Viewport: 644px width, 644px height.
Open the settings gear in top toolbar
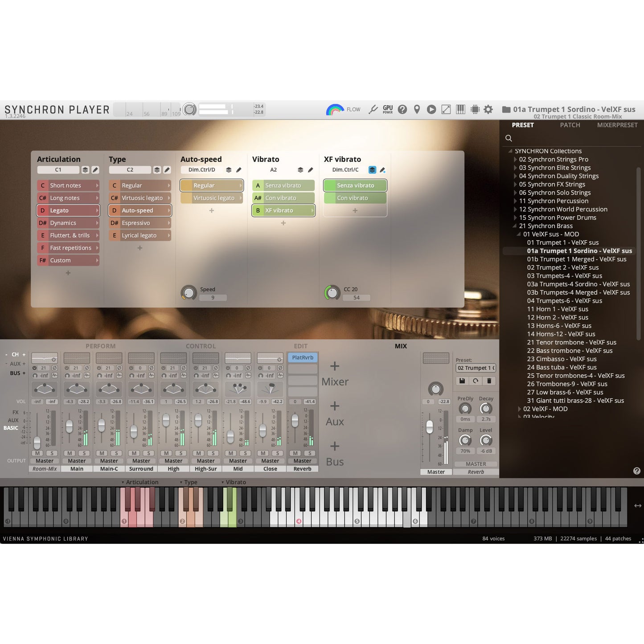(x=488, y=110)
